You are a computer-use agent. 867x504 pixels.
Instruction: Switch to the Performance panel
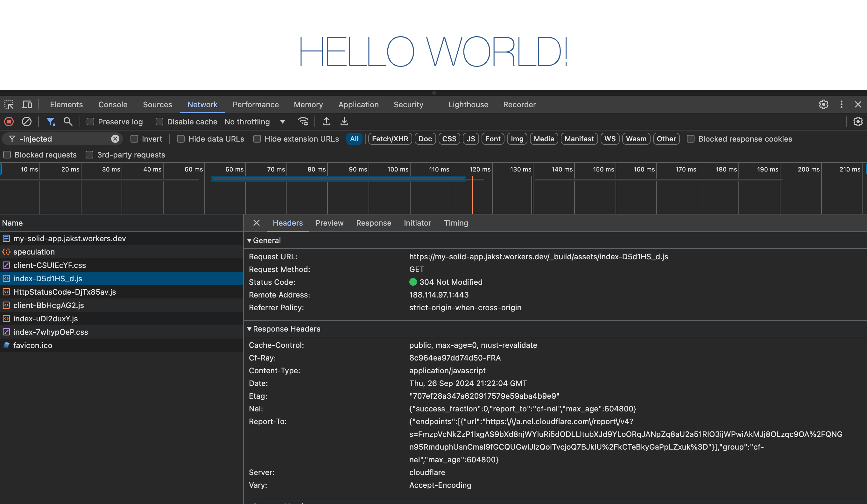pos(255,104)
